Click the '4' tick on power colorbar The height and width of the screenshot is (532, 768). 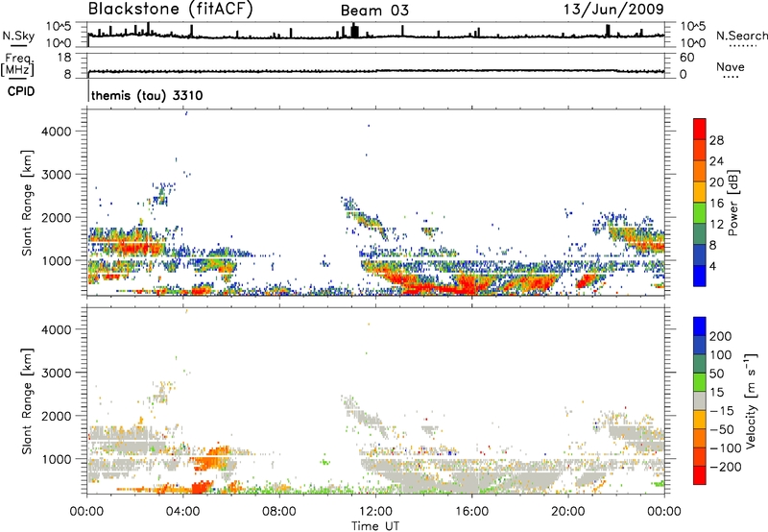pyautogui.click(x=712, y=266)
